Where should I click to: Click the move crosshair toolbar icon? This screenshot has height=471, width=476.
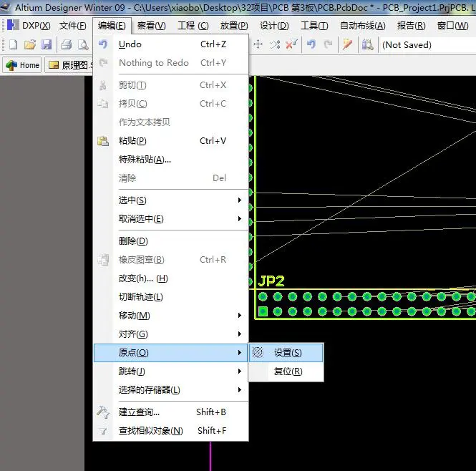258,44
